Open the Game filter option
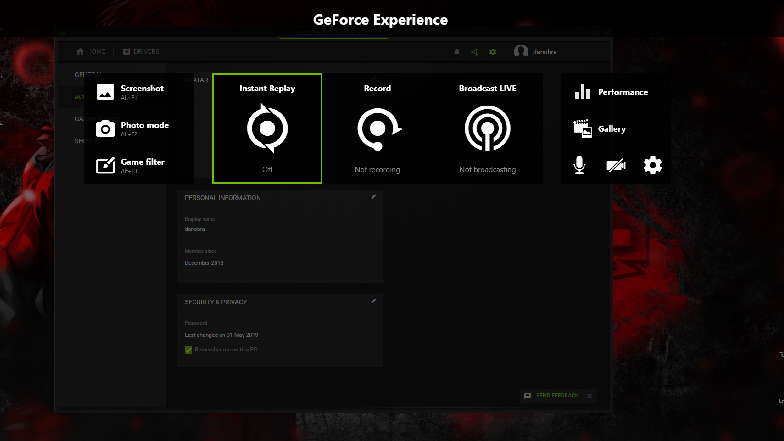The width and height of the screenshot is (784, 441). coord(130,166)
